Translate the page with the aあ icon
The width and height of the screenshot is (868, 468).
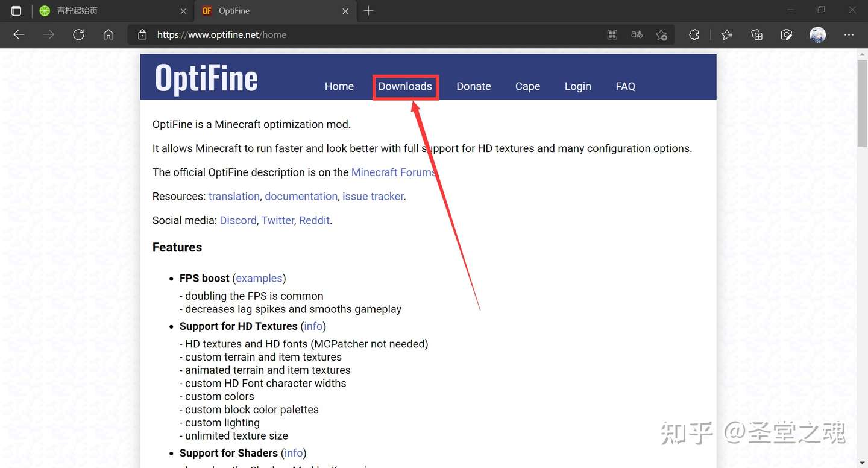point(637,34)
